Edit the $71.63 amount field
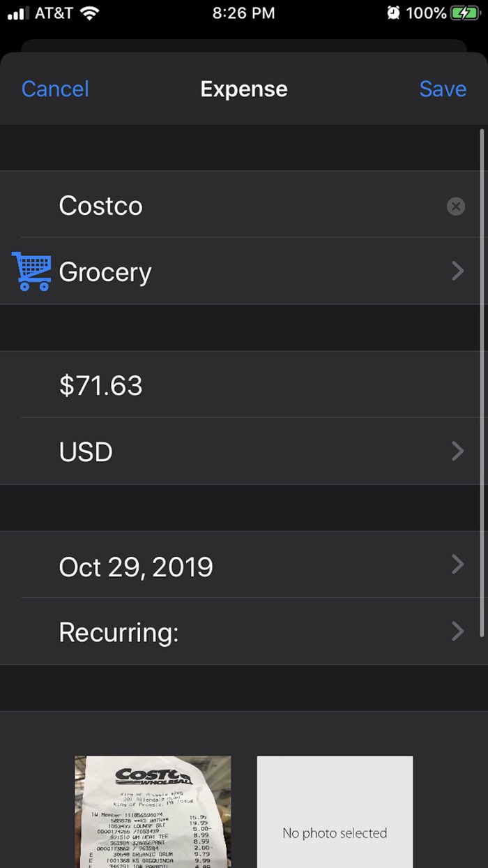 209,385
